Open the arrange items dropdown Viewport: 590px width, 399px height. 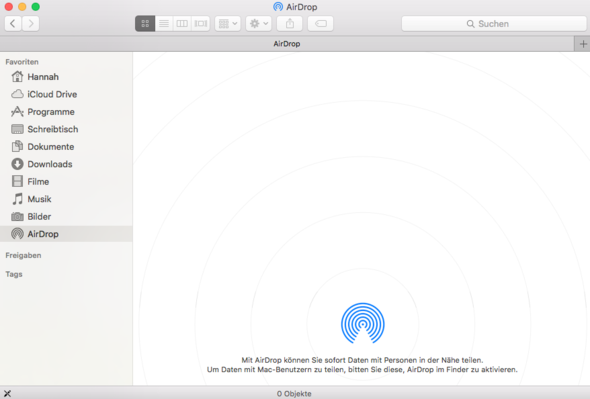[x=228, y=24]
